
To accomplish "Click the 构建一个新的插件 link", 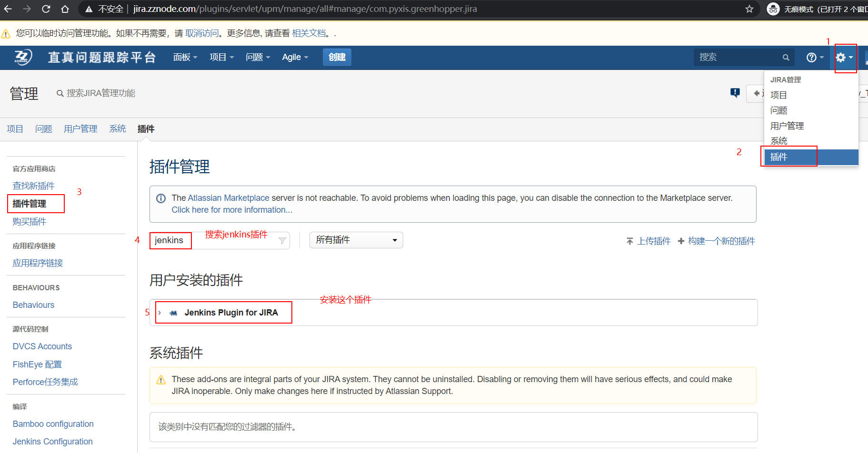I will pyautogui.click(x=721, y=241).
